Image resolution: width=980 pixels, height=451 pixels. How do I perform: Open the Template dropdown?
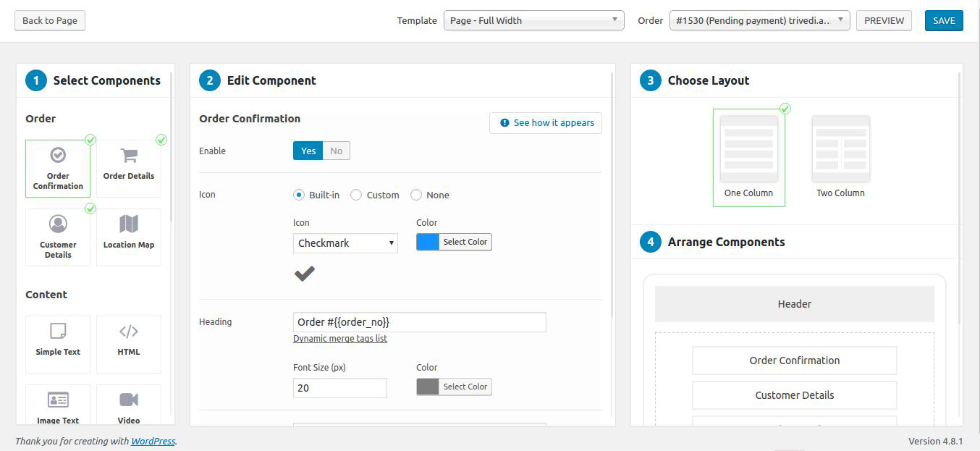click(x=533, y=20)
